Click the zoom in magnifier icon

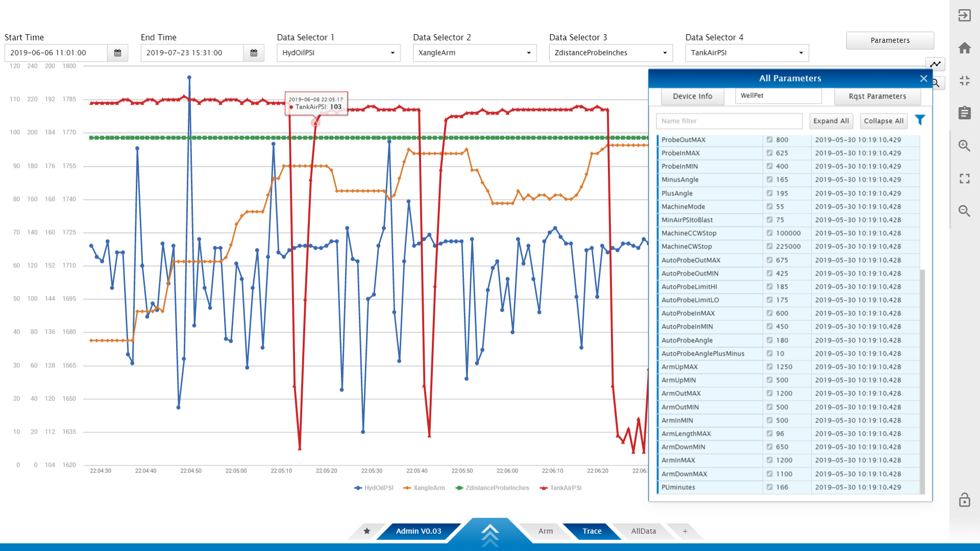964,146
